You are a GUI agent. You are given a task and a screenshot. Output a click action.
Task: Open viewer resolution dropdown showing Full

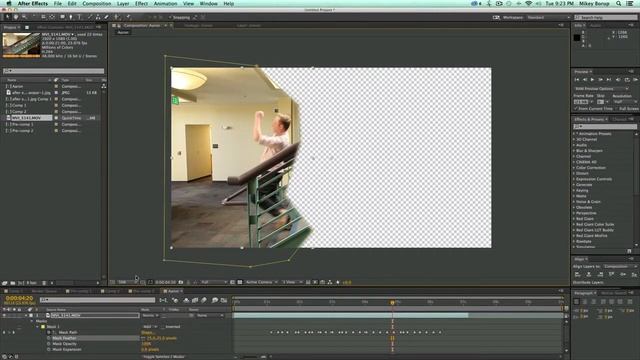point(213,282)
